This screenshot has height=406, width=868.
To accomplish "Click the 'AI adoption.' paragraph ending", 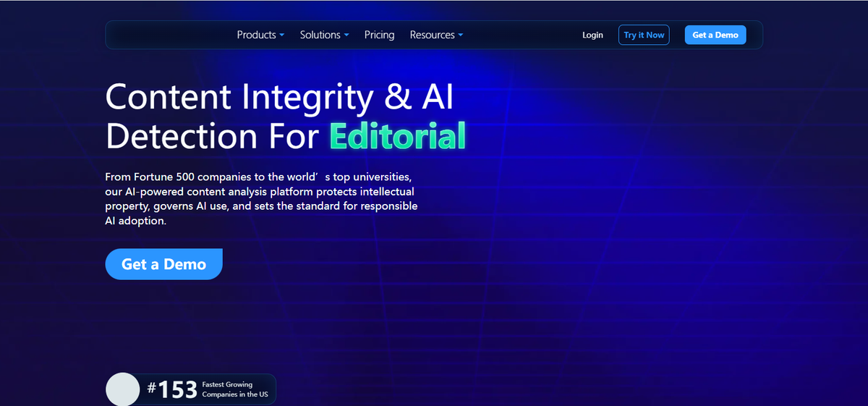I will tap(136, 221).
